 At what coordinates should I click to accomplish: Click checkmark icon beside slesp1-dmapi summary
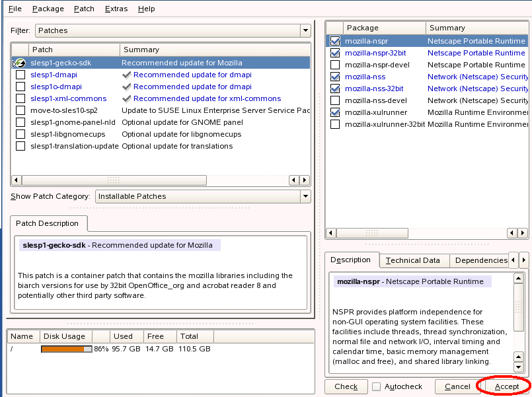pyautogui.click(x=126, y=75)
